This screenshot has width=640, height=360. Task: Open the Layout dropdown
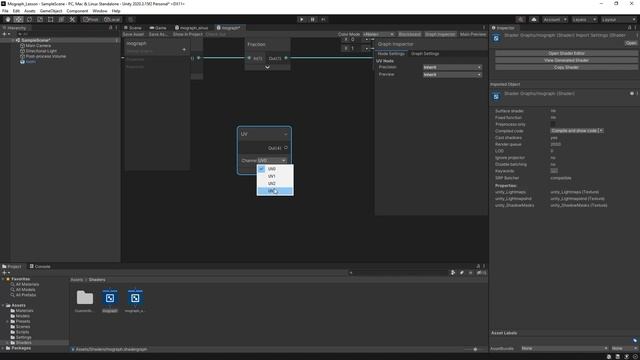pyautogui.click(x=618, y=20)
